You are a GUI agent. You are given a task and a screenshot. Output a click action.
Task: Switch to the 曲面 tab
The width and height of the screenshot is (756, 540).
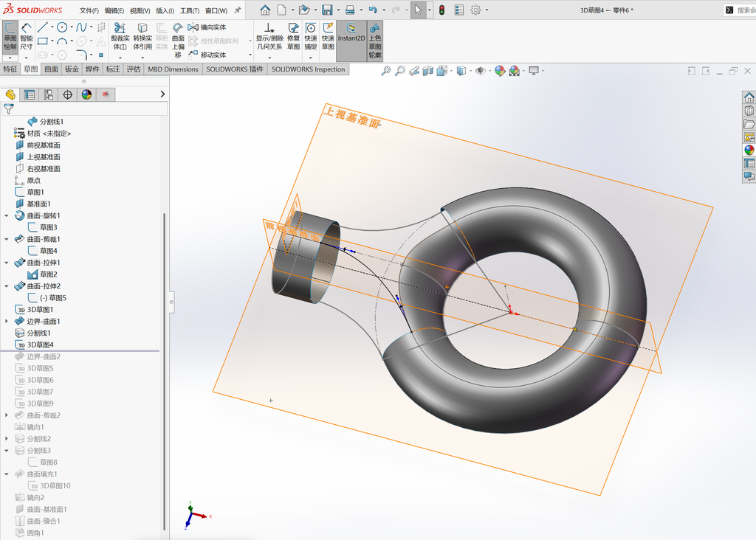52,69
